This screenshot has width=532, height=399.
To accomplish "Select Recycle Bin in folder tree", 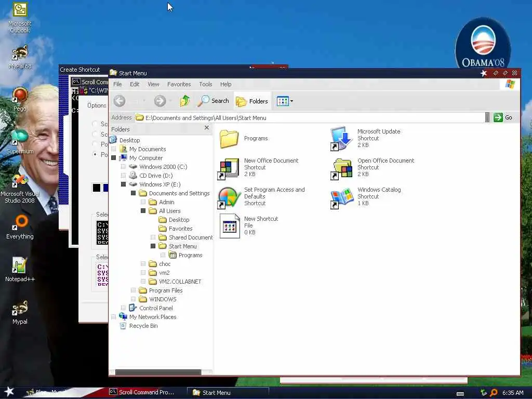I will [x=143, y=326].
